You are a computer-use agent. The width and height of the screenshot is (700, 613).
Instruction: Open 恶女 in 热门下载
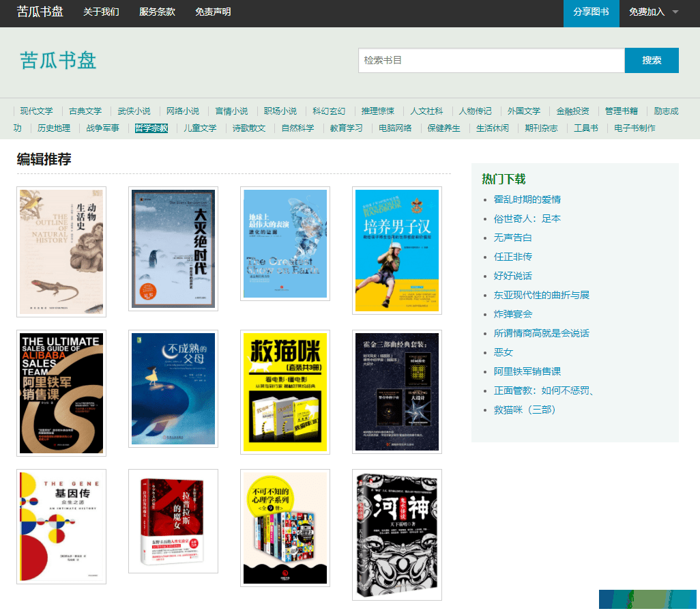503,352
